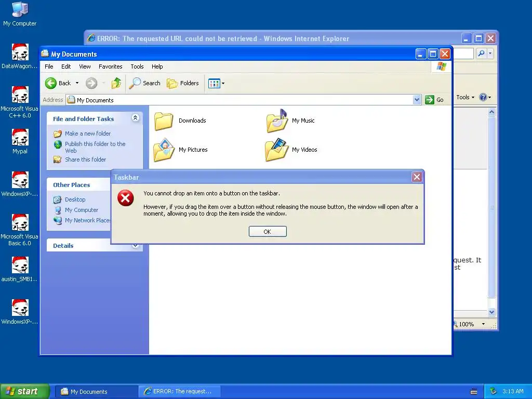Collapse the File and Folder Tasks panel
Viewport: 532px width, 399px height.
pos(135,118)
